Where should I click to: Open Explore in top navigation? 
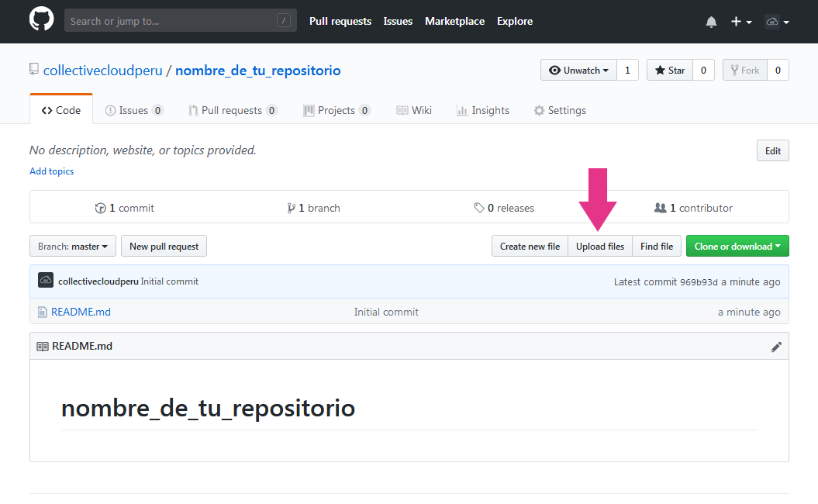point(515,22)
